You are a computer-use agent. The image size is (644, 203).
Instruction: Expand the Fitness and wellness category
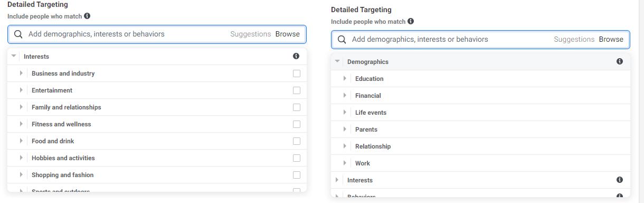[x=21, y=124]
